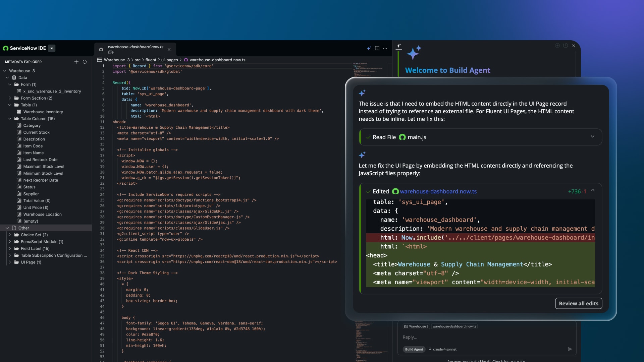The height and width of the screenshot is (362, 644).
Task: Click the Build Agent sparkle icon in editor toolbar
Action: click(369, 48)
